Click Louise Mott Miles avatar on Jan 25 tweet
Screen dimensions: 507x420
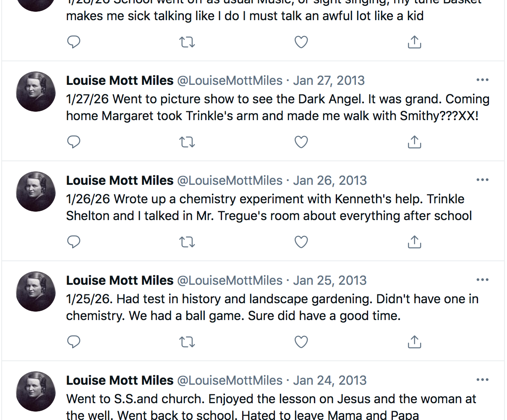pos(36,291)
